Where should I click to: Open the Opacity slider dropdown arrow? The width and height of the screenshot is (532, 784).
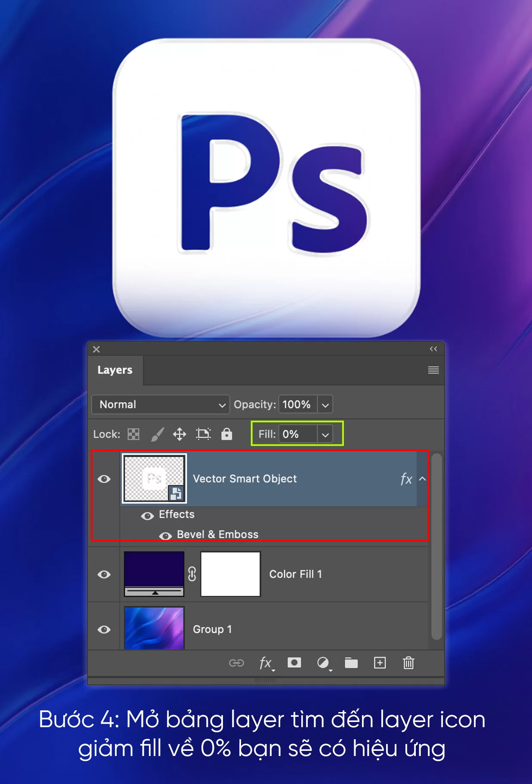pos(325,405)
